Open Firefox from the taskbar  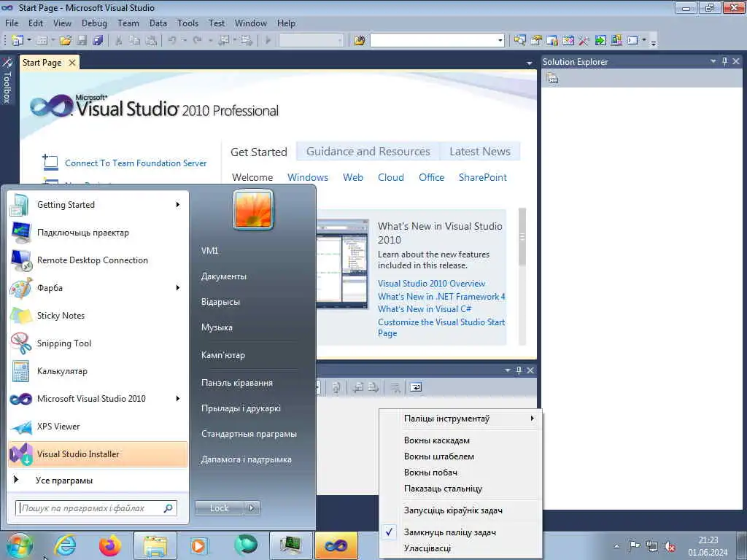pos(109,545)
